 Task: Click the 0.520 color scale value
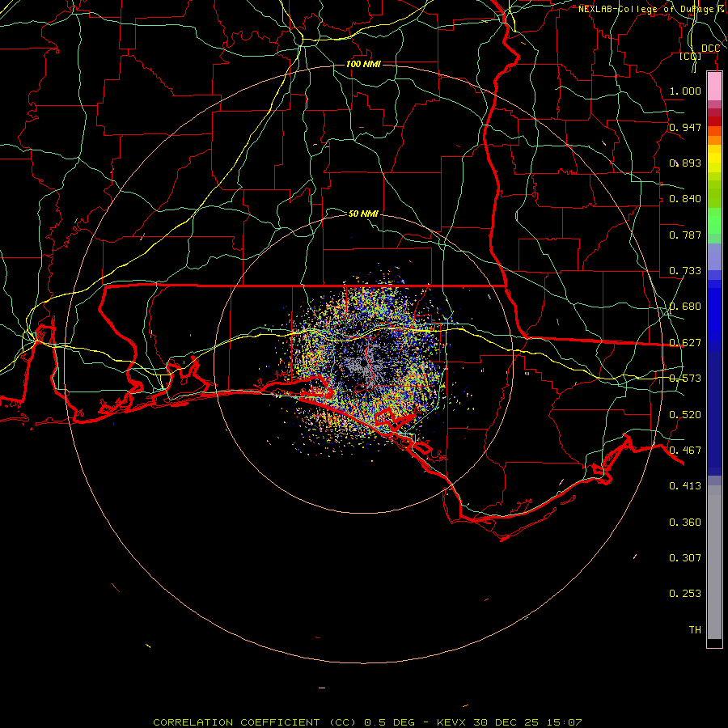click(685, 415)
